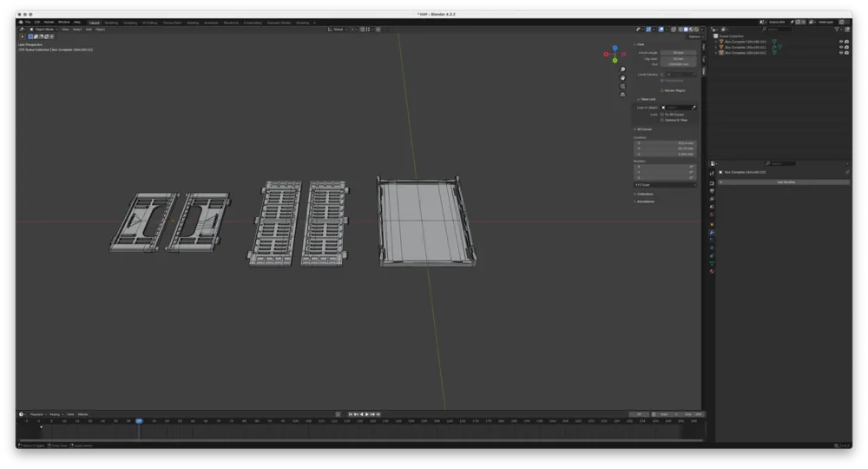Open the viewport Options button
Screen dimensions: 868x469
(694, 36)
